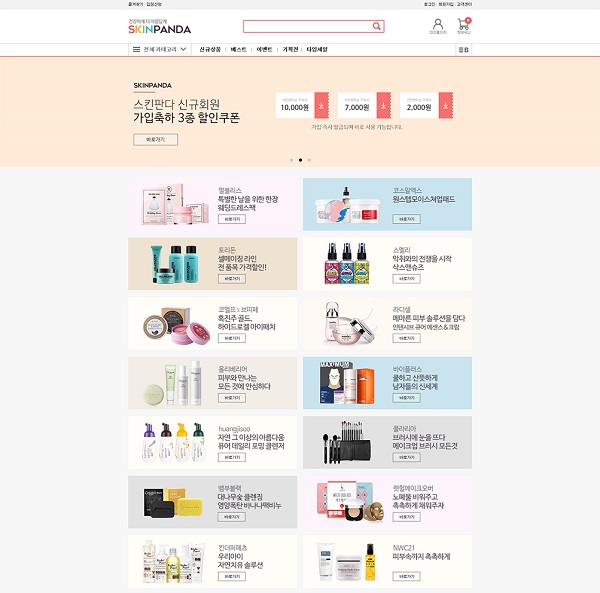Viewport: 600px width, 593px height.
Task: Click the magnifier search icon
Action: click(377, 26)
